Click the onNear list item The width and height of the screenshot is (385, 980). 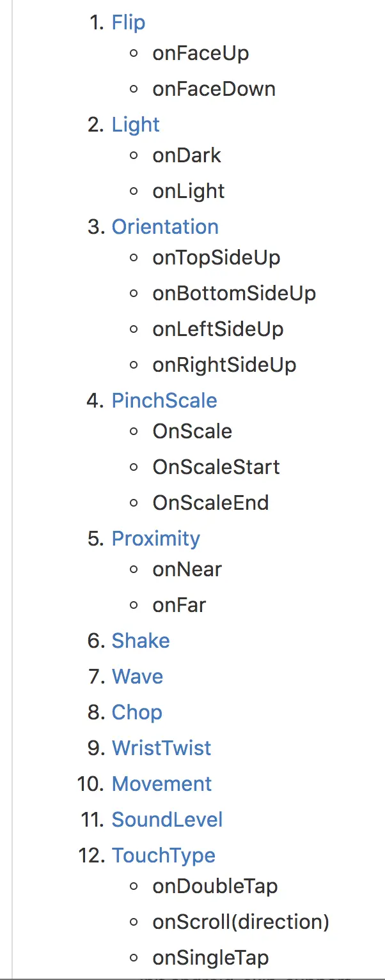tap(187, 570)
